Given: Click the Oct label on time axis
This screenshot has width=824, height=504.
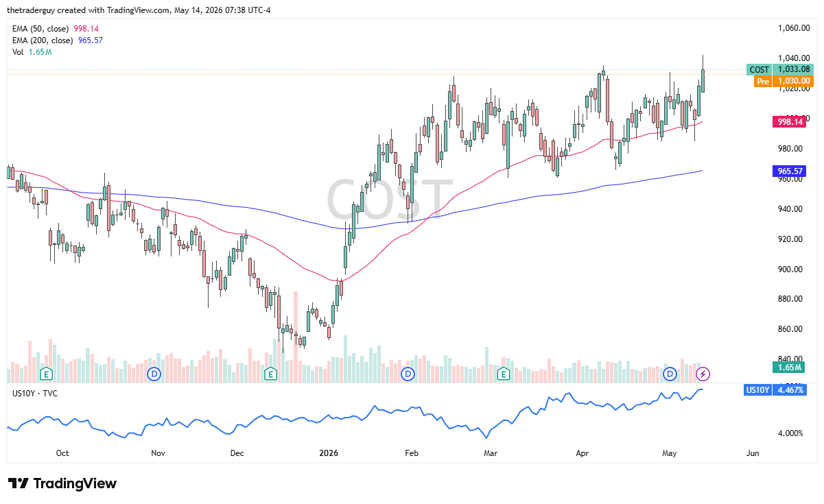Looking at the screenshot, I should (x=62, y=453).
